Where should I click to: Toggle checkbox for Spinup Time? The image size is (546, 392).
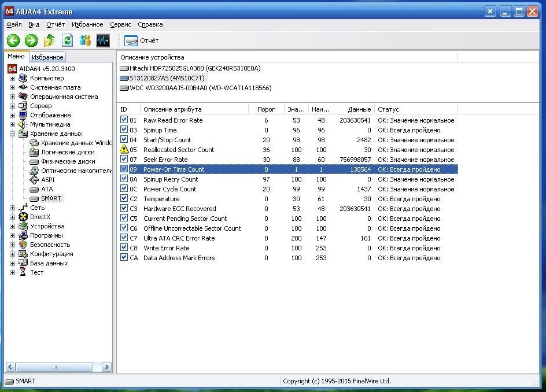point(124,130)
